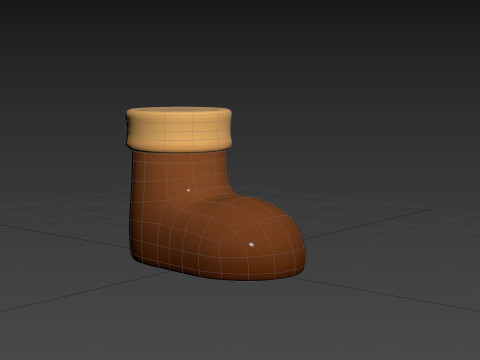The image size is (480, 360).
Task: Select the tan cuff mesh atop the boot
Action: 178,129
